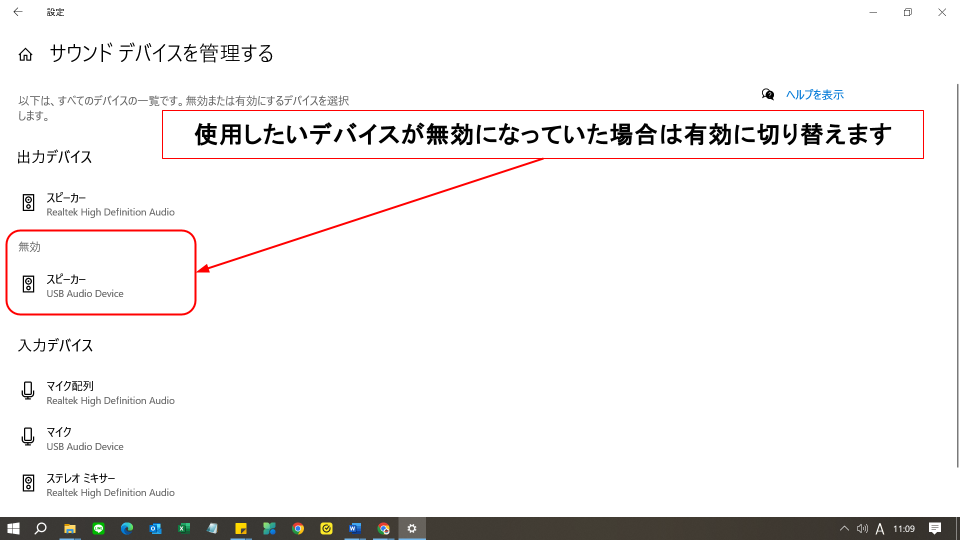Screen dimensions: 960x540
Task: Open File Explorer from taskbar
Action: (x=70, y=528)
